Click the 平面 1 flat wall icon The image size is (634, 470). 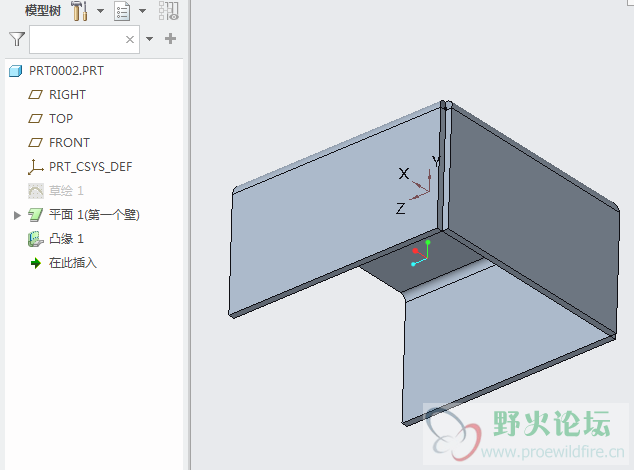click(x=36, y=215)
